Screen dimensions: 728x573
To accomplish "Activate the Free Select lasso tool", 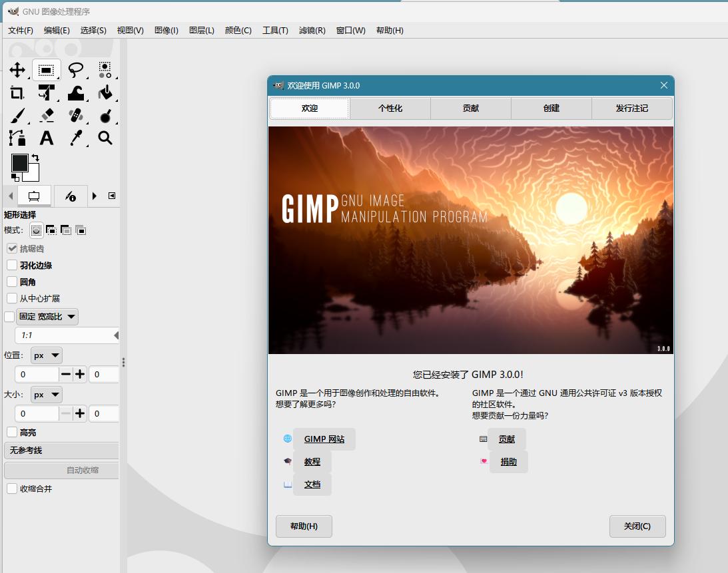I will (76, 69).
